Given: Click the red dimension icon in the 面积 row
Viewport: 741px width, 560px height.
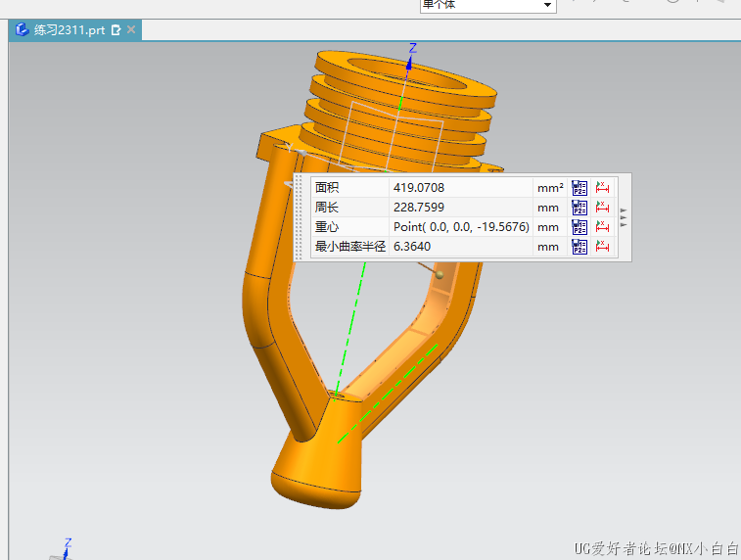Looking at the screenshot, I should tap(602, 187).
